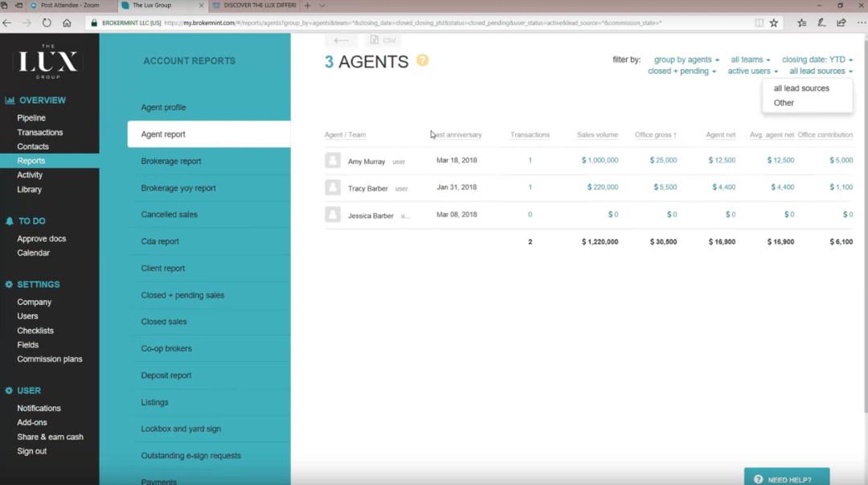Share the page using the share icon
868x485 pixels.
click(x=841, y=23)
